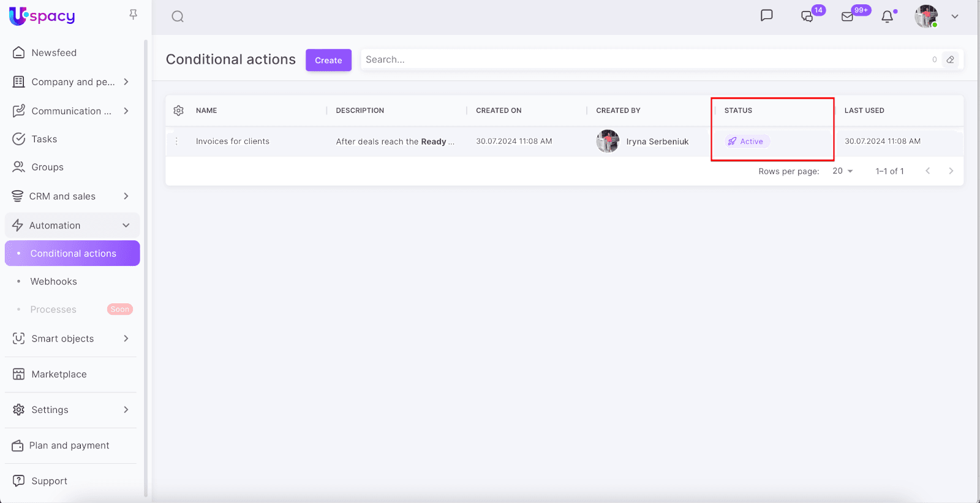The width and height of the screenshot is (980, 503).
Task: Click the Search input field
Action: [643, 59]
